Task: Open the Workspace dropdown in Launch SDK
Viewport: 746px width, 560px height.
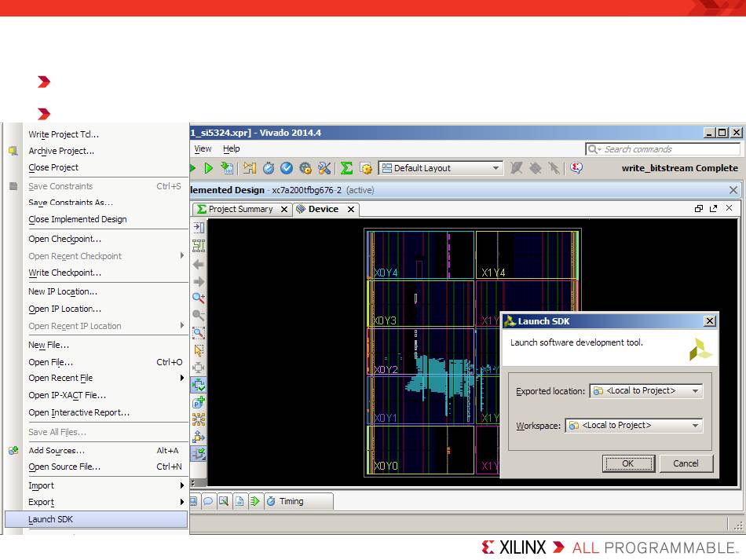Action: pos(634,426)
